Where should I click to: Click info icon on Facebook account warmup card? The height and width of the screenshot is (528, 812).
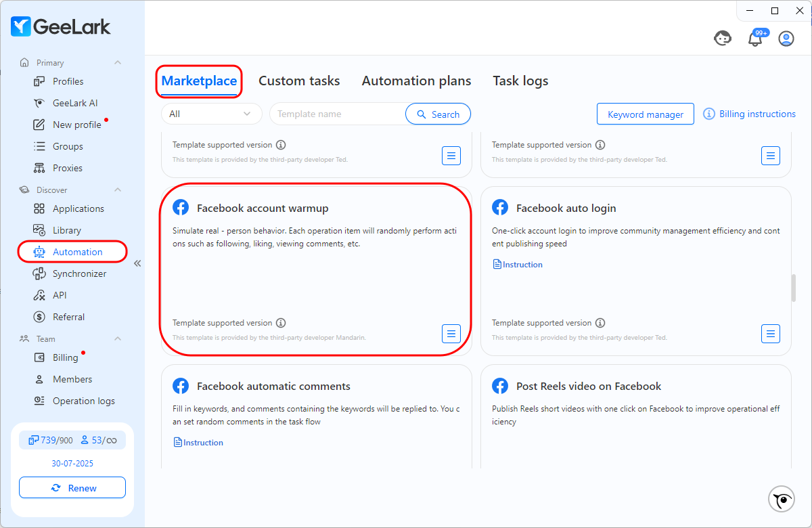281,323
